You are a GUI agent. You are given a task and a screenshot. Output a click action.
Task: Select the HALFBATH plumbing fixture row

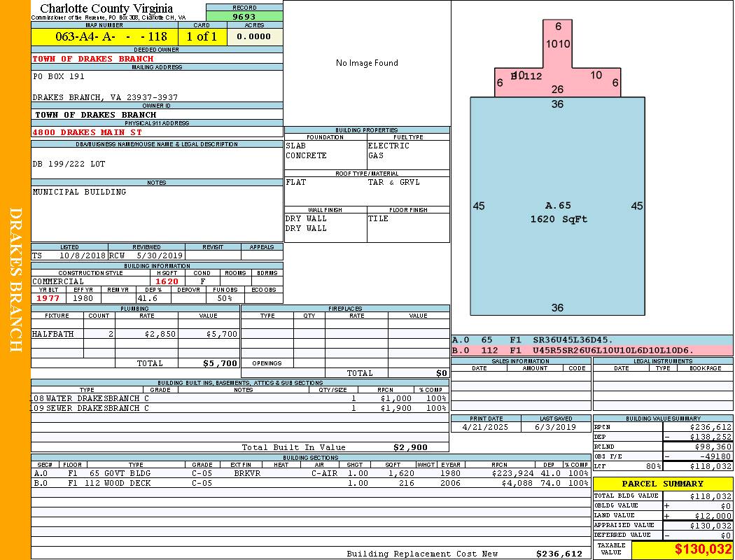[x=135, y=335]
